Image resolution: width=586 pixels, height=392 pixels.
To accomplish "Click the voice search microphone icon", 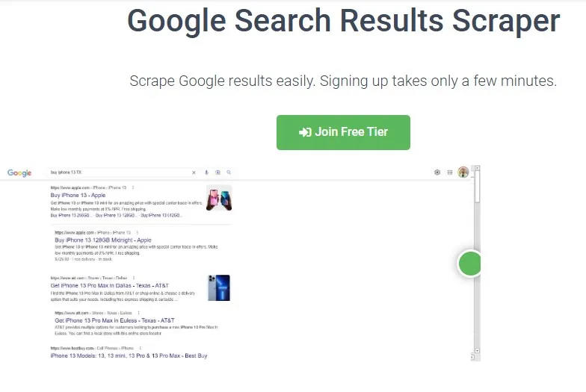I will (x=206, y=172).
